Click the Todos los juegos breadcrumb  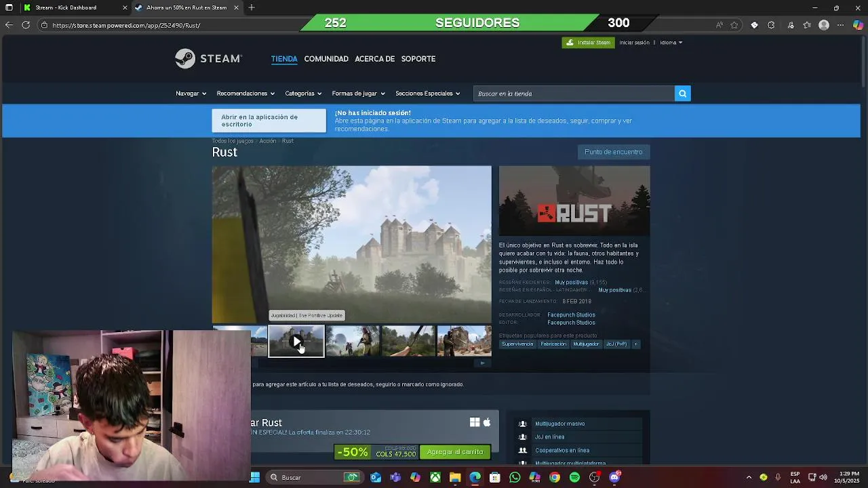(x=233, y=141)
